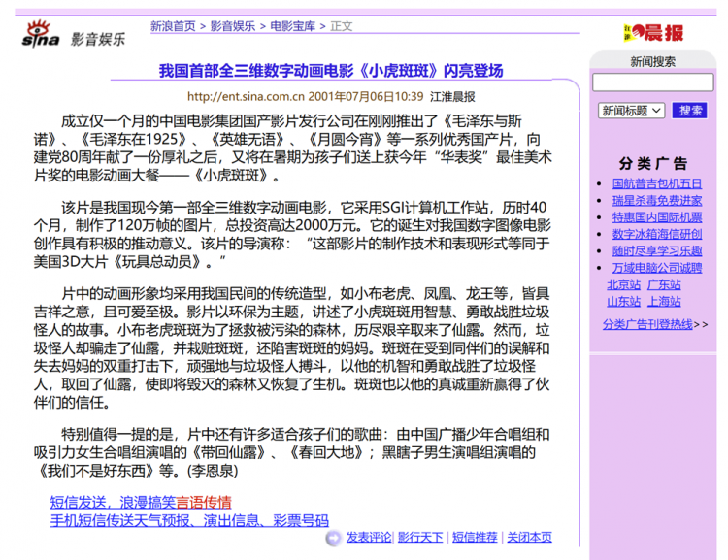Click the 关闭本页 link
Viewport: 728px width, 560px height.
(529, 538)
